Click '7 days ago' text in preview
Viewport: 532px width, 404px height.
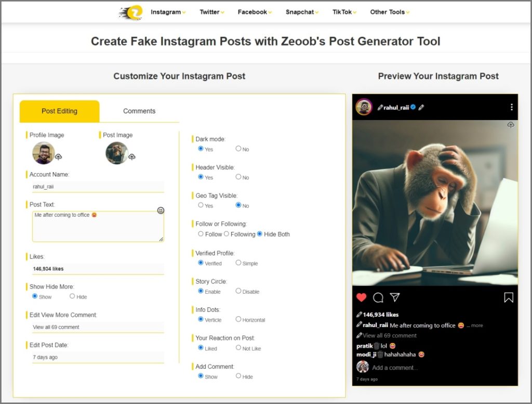tap(367, 379)
